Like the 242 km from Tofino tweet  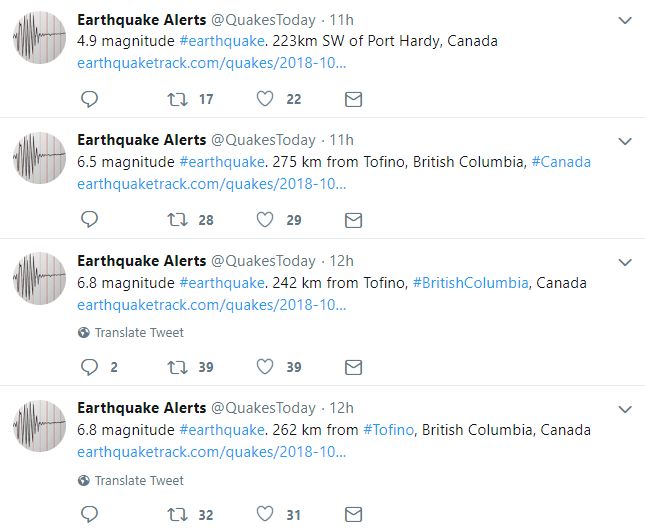click(x=265, y=367)
